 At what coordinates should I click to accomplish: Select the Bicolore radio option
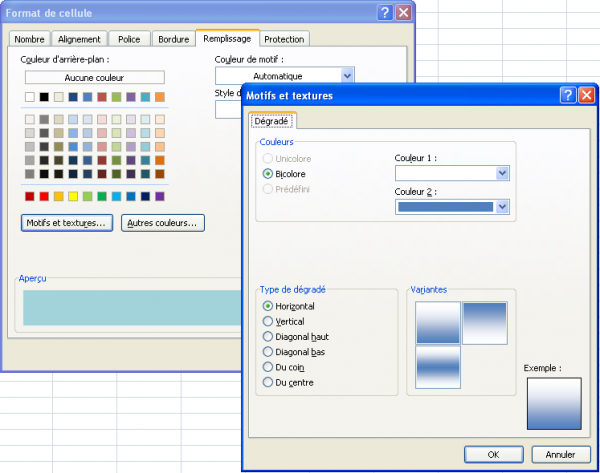pyautogui.click(x=268, y=173)
